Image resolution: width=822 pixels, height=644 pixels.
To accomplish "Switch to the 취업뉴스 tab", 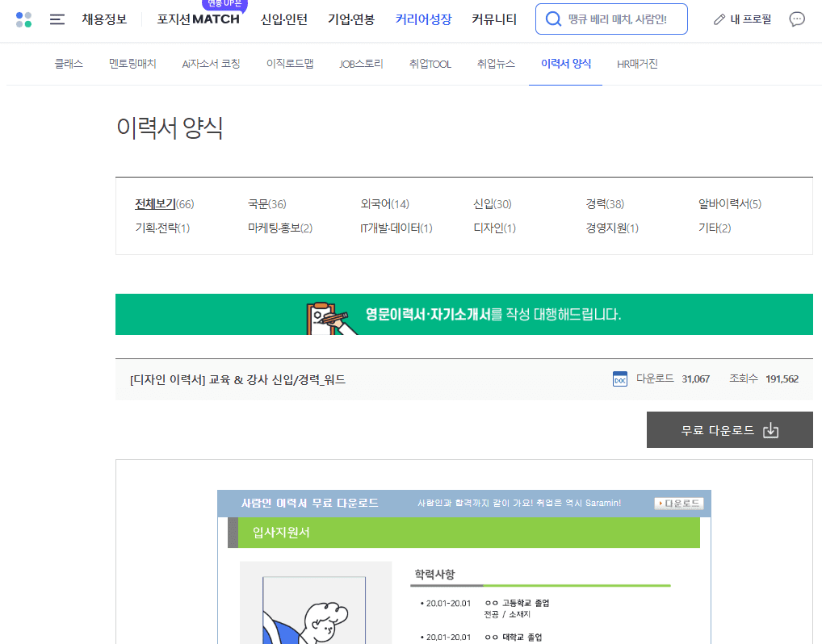I will point(496,63).
